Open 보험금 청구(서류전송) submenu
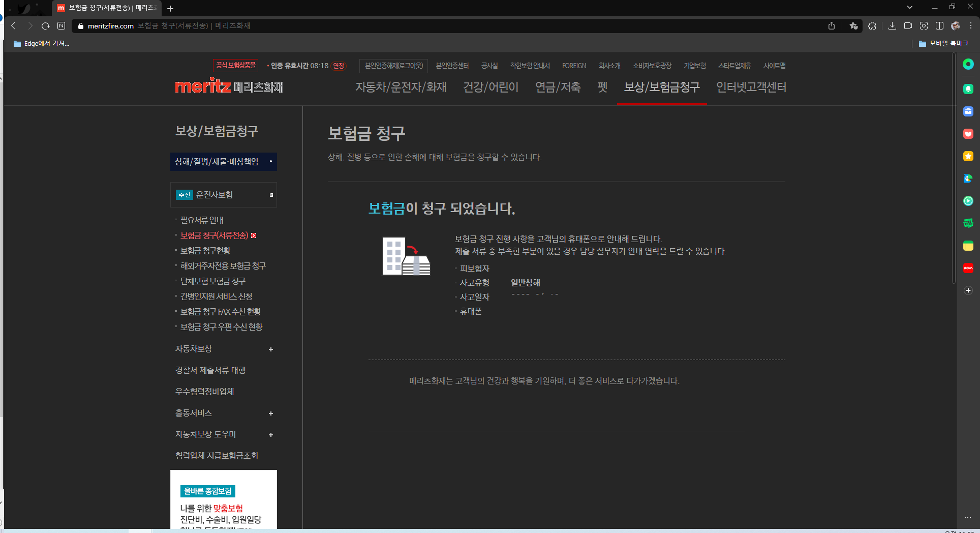980x533 pixels. pos(215,235)
